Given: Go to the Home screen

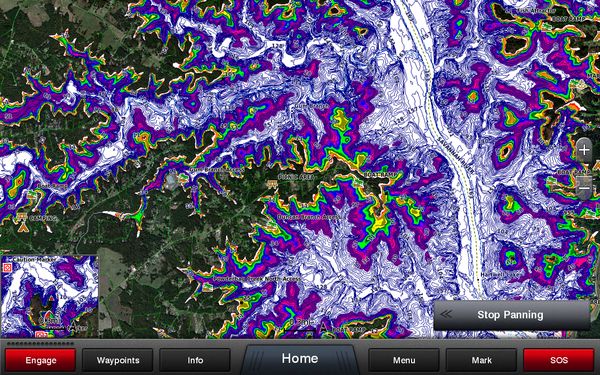Looking at the screenshot, I should (300, 359).
